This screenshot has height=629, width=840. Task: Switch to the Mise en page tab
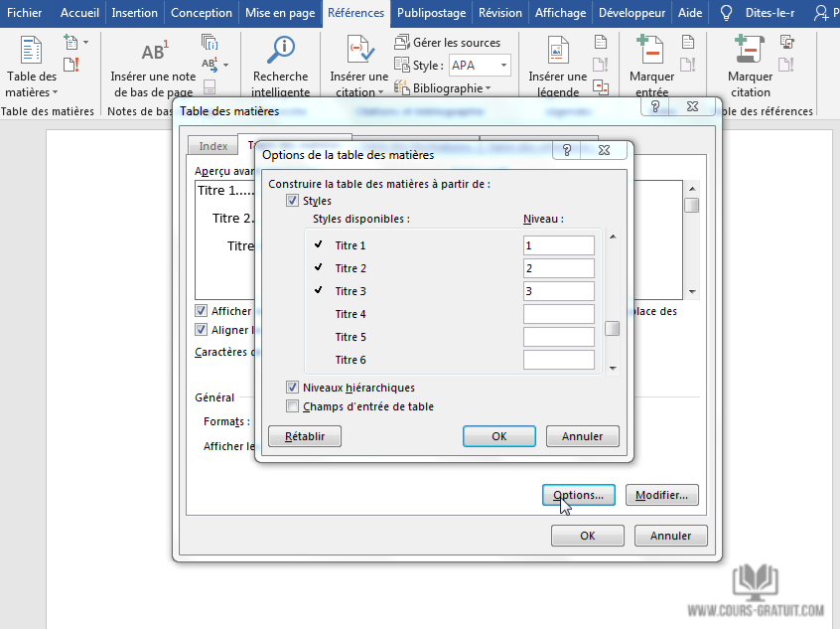pos(280,13)
